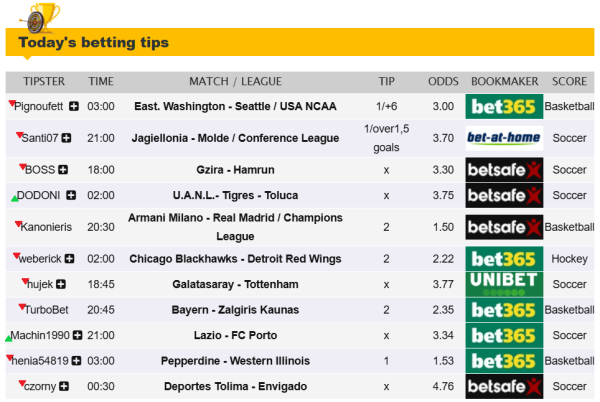The width and height of the screenshot is (600, 402).
Task: Click the plus icon next to BOSS
Action: tap(64, 170)
